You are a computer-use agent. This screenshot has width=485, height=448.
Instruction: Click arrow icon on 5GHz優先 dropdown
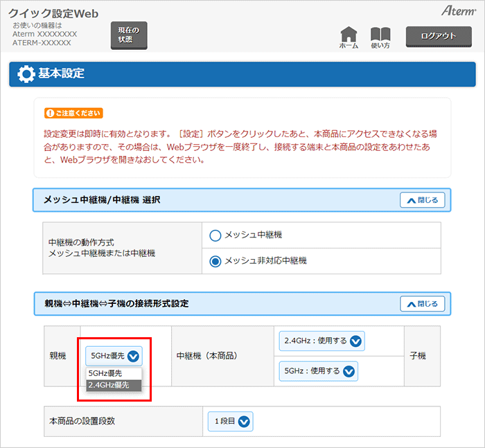point(134,356)
